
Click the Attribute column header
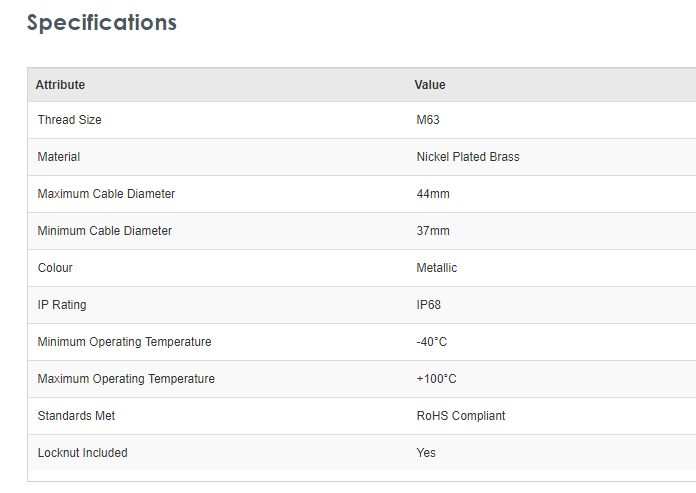click(x=60, y=85)
